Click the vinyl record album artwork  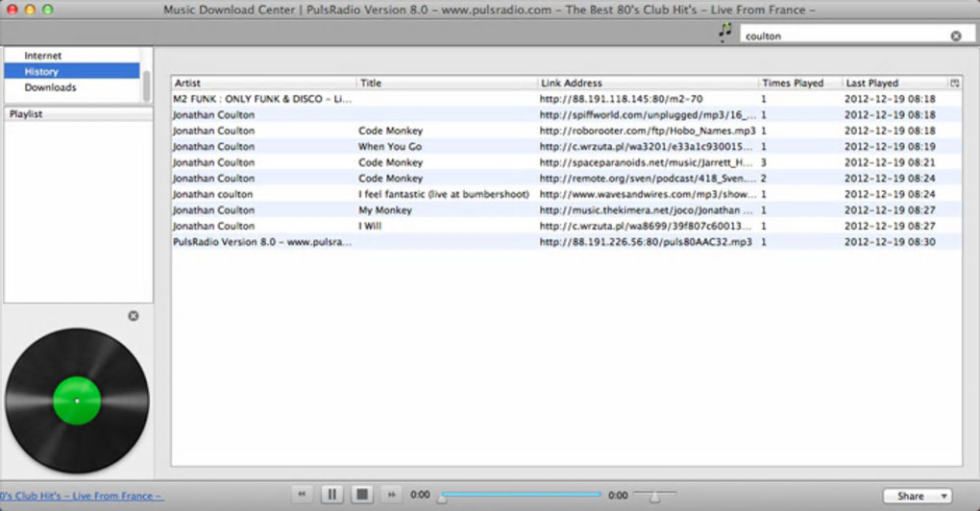tap(77, 401)
